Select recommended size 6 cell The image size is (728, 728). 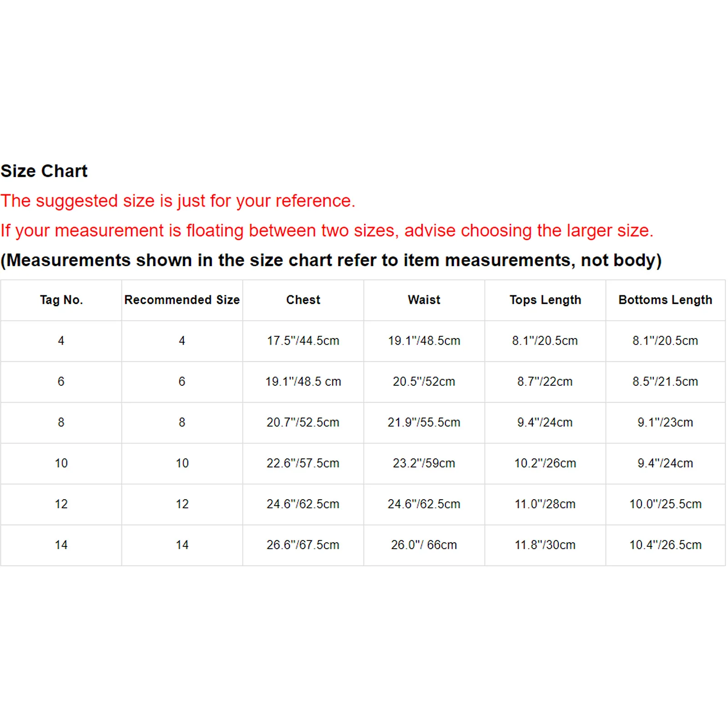pos(182,382)
